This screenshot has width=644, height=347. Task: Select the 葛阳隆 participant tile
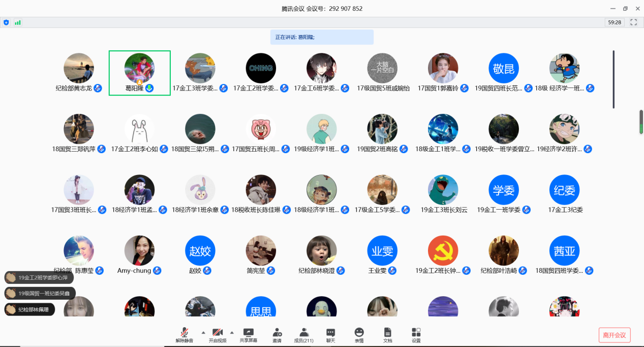click(x=139, y=73)
